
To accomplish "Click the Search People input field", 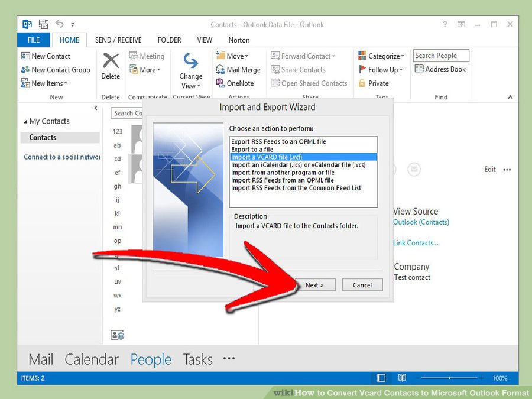I will pyautogui.click(x=441, y=56).
